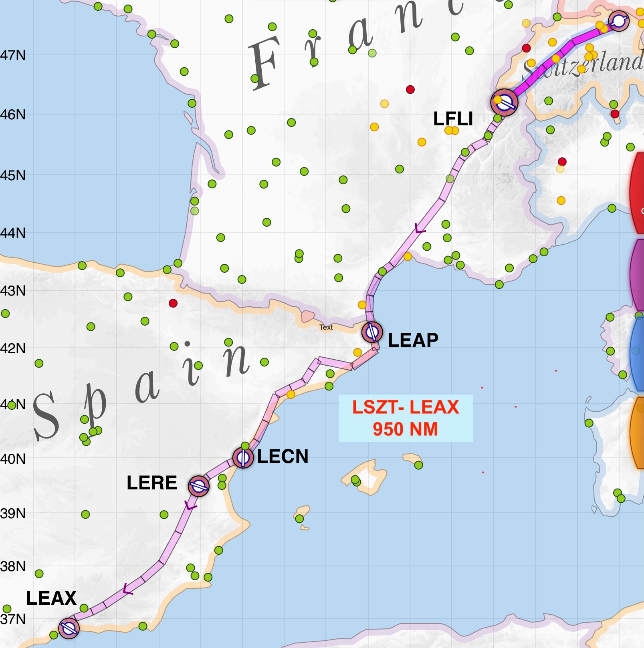Image resolution: width=644 pixels, height=648 pixels.
Task: Click the LEAP airport name label
Action: 413,340
